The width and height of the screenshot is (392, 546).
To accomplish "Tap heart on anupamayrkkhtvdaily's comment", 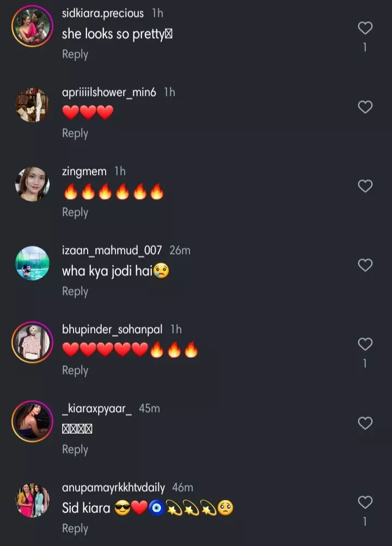I will [365, 502].
